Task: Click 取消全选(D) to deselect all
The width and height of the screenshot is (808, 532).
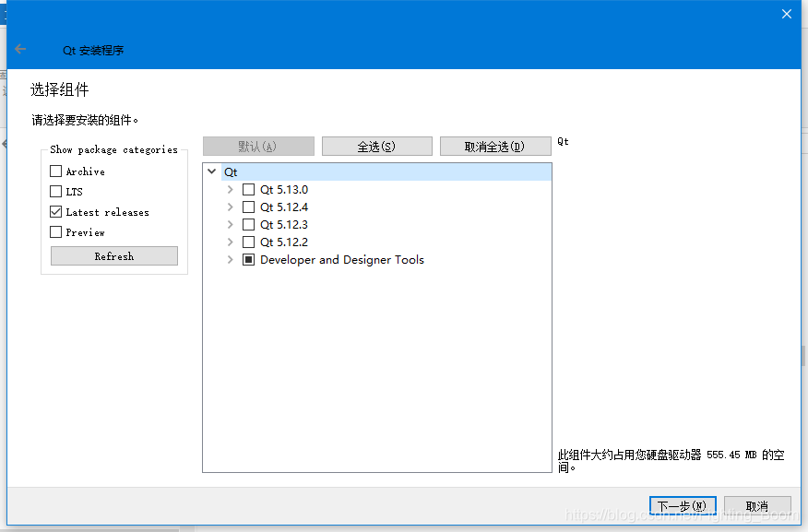Action: tap(495, 147)
